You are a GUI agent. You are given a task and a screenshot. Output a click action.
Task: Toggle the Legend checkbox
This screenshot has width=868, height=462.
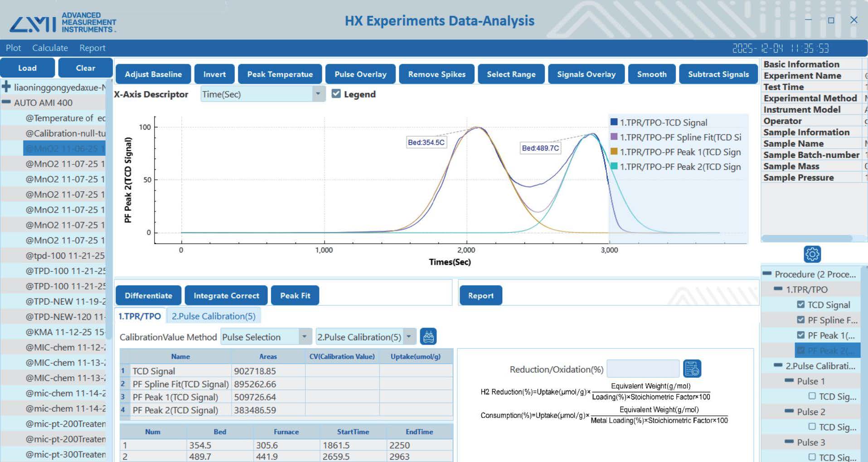[x=336, y=94]
